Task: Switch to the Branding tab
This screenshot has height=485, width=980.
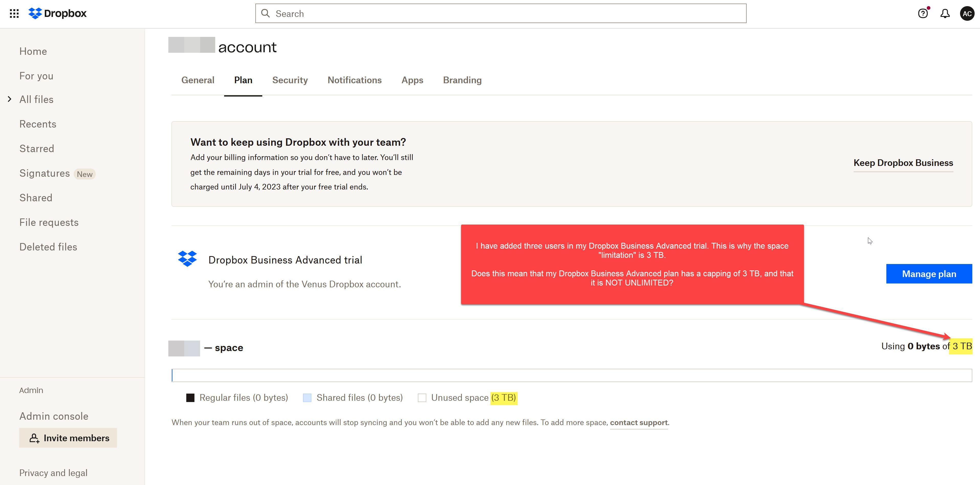Action: point(462,80)
